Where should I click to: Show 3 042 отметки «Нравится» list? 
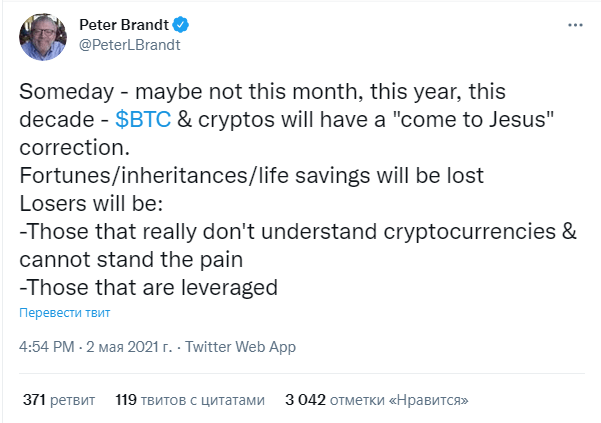coord(377,400)
